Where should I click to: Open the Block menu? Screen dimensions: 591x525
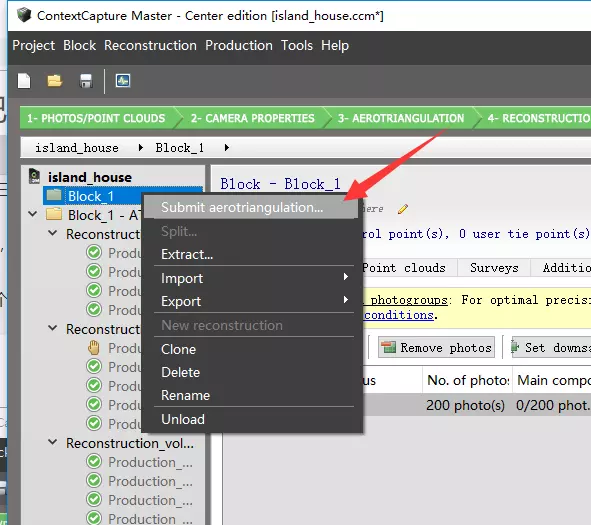pos(80,46)
